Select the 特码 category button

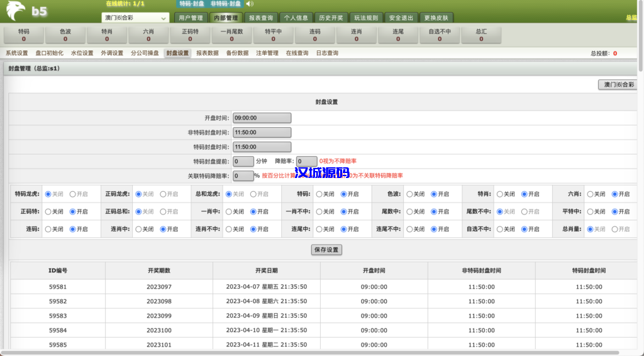pos(24,35)
